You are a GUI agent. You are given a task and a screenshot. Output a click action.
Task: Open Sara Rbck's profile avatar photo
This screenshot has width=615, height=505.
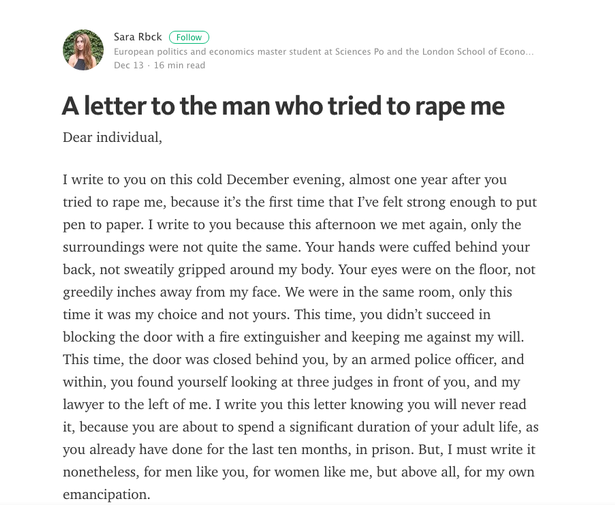point(83,50)
